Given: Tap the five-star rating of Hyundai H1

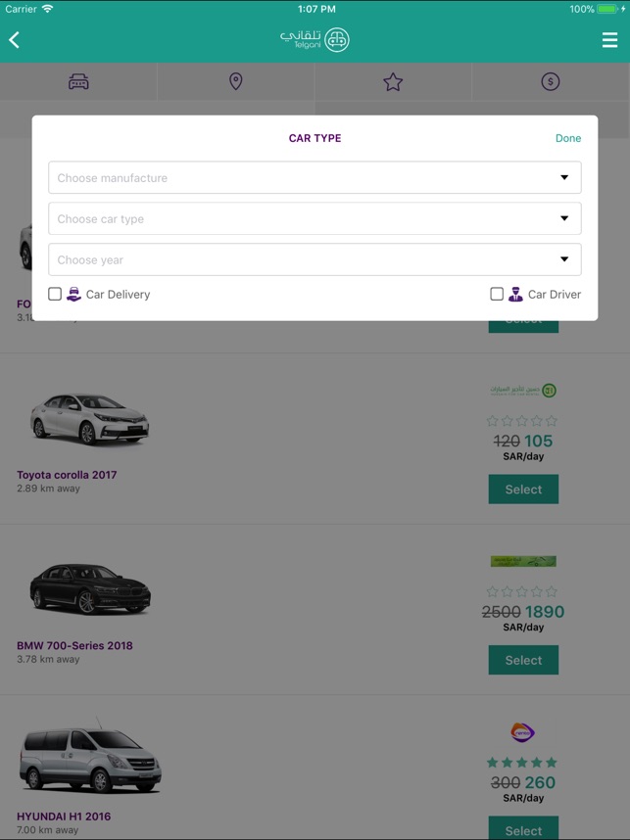Looking at the screenshot, I should [x=521, y=763].
